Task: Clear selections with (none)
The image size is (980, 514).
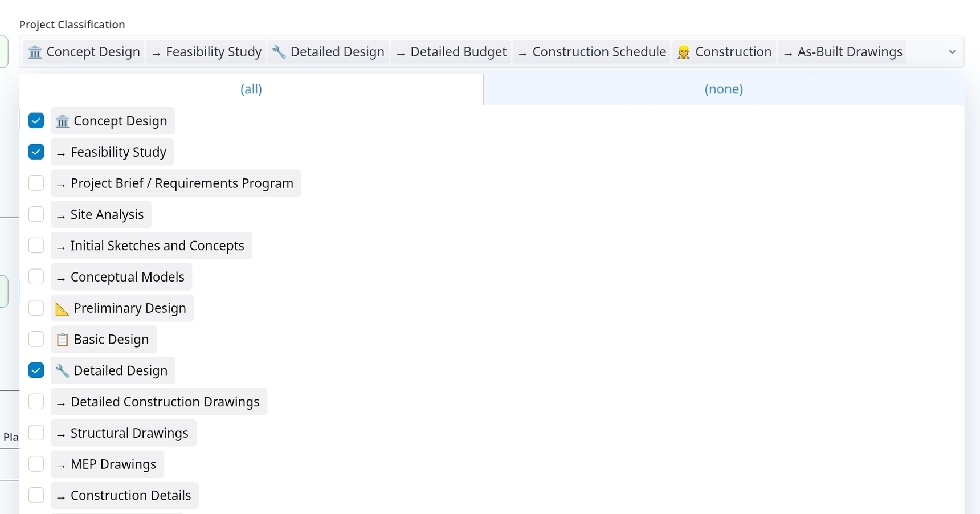Action: (x=724, y=89)
